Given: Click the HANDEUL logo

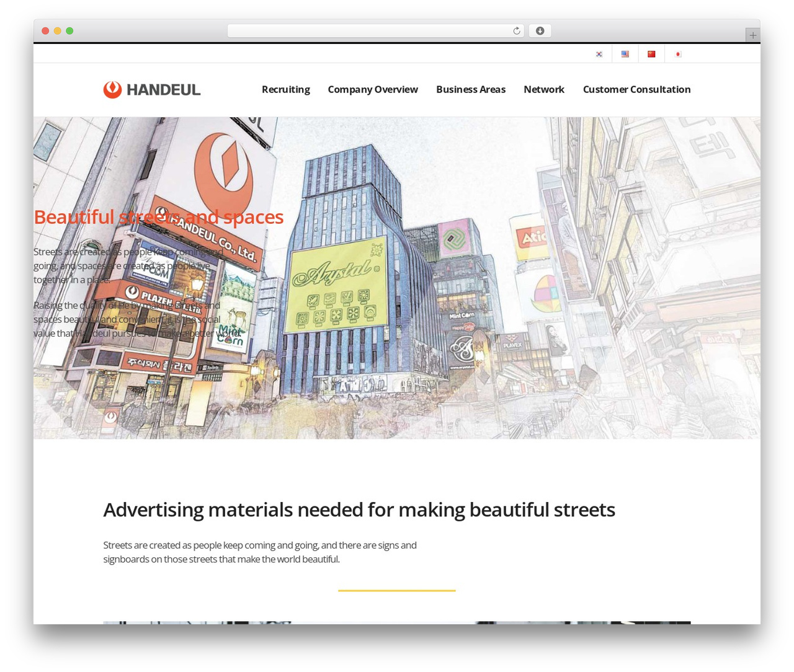Looking at the screenshot, I should tap(152, 90).
